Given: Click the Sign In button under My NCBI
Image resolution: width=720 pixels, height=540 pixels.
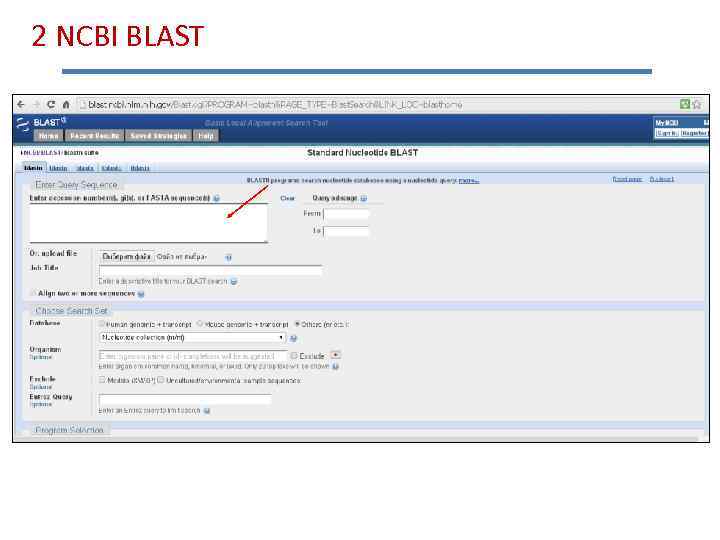Looking at the screenshot, I should coord(667,133).
